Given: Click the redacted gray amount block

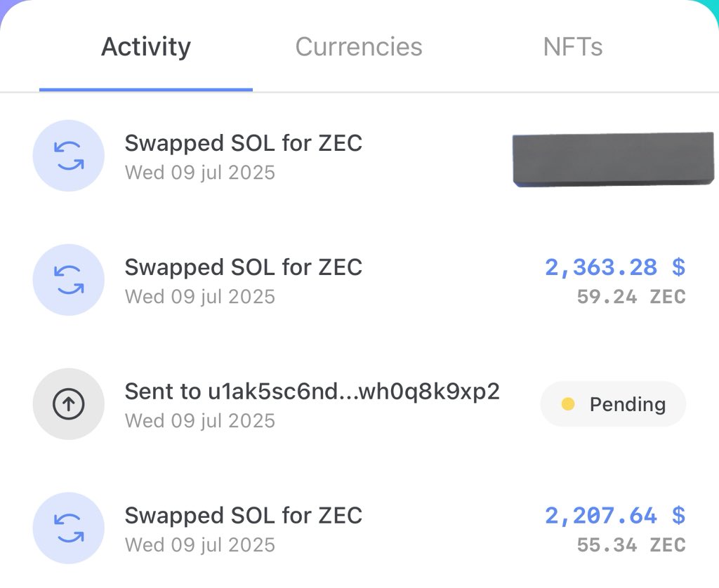Looking at the screenshot, I should coord(613,159).
